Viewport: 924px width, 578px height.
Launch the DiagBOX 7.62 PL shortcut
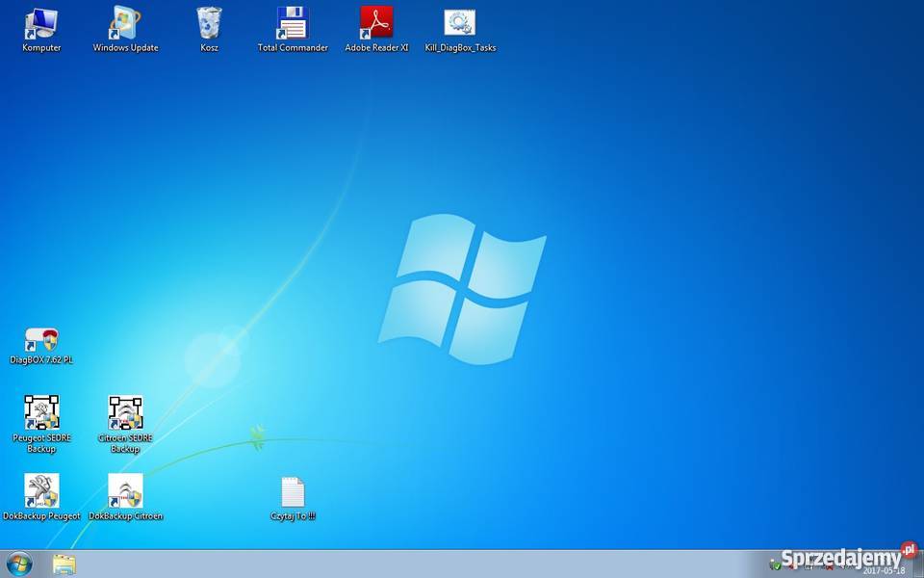pos(41,341)
